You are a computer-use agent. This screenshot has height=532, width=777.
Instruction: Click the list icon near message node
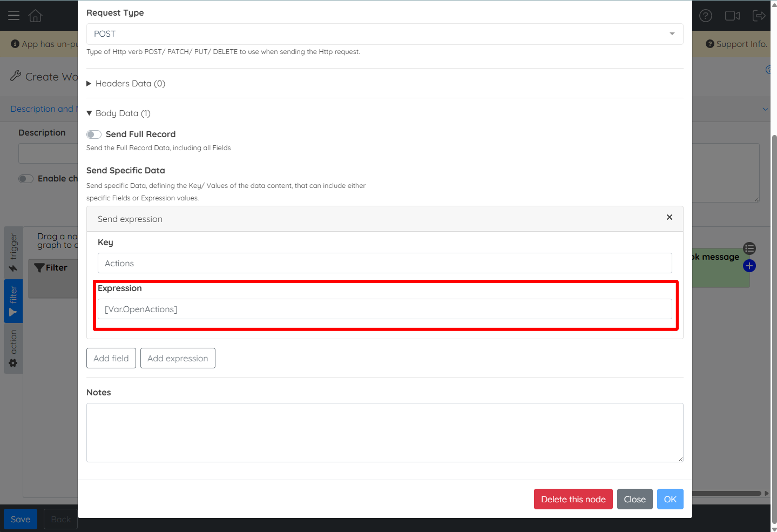click(749, 248)
